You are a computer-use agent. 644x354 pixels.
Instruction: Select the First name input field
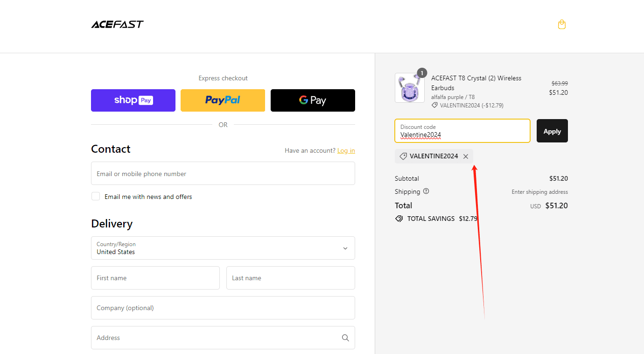(x=155, y=278)
